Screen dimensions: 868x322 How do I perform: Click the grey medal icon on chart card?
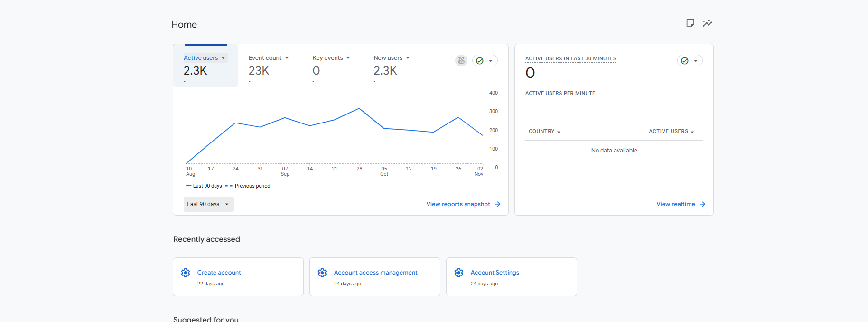tap(461, 61)
